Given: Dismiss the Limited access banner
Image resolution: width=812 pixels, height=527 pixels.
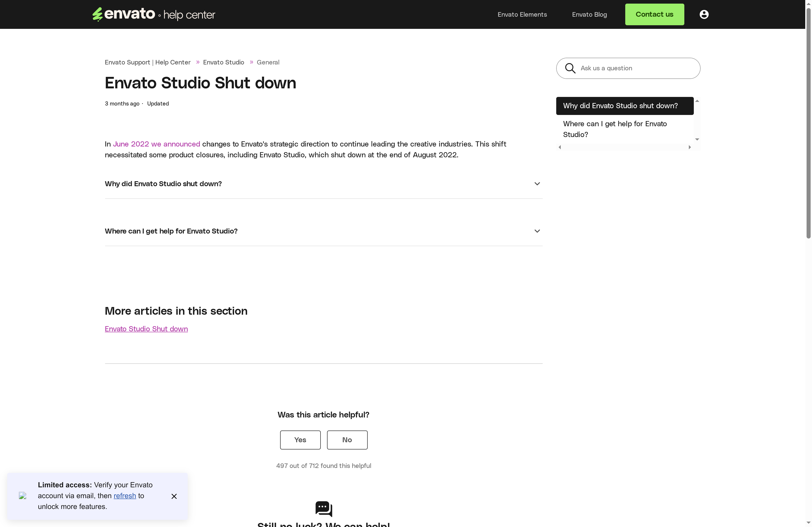Looking at the screenshot, I should click(174, 496).
